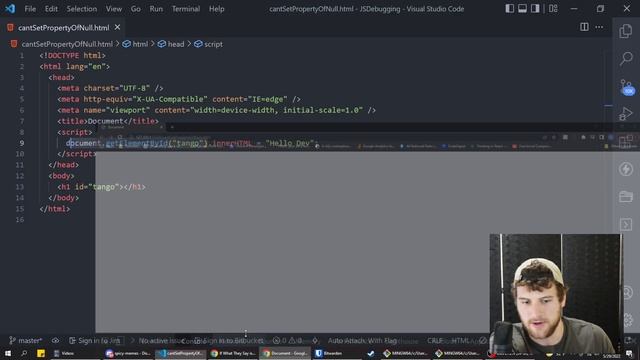Click the h1 id="tango" line
The image size is (640, 360).
101,187
